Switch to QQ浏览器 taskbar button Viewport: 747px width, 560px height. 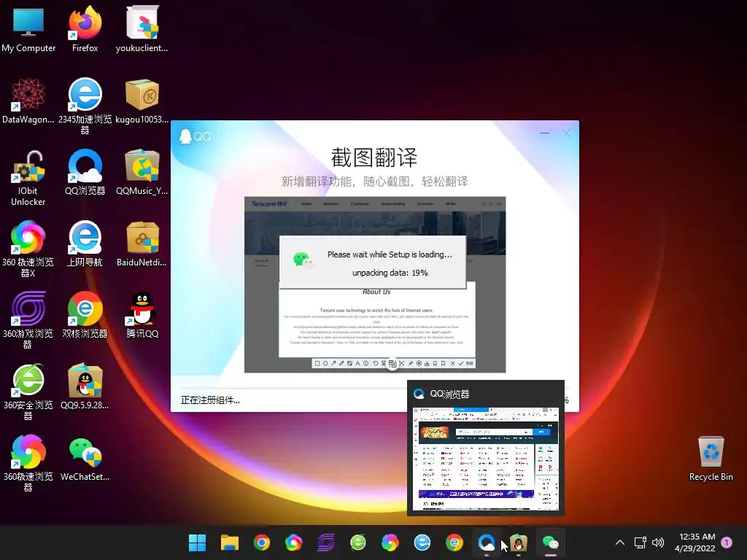click(487, 542)
